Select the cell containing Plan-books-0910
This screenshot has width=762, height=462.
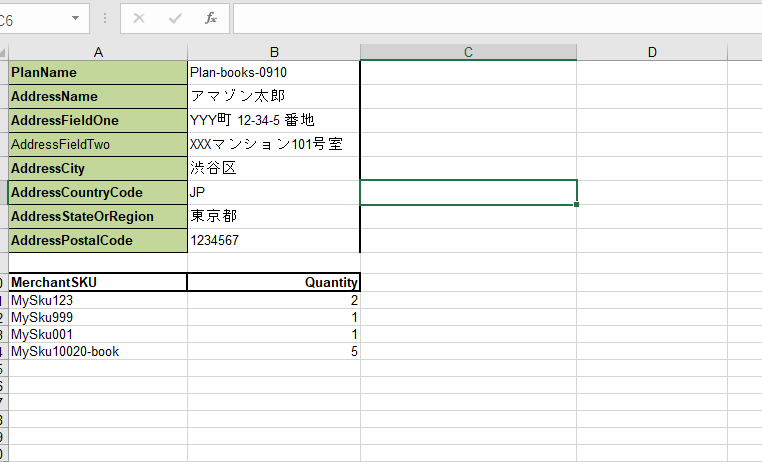click(x=273, y=73)
